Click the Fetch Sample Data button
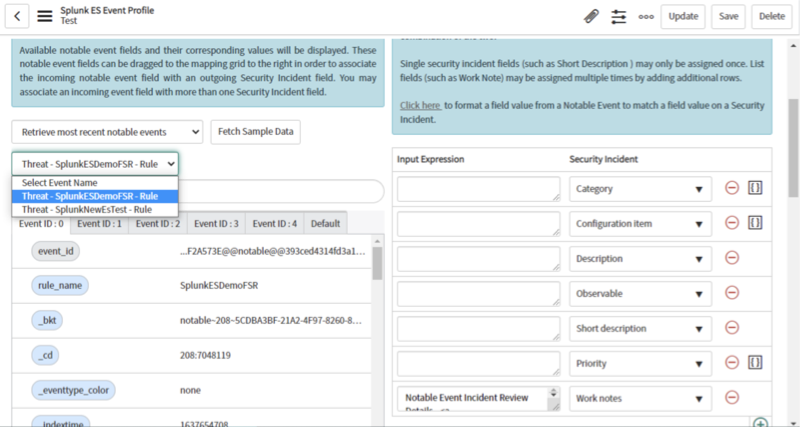The height and width of the screenshot is (427, 800). tap(256, 132)
